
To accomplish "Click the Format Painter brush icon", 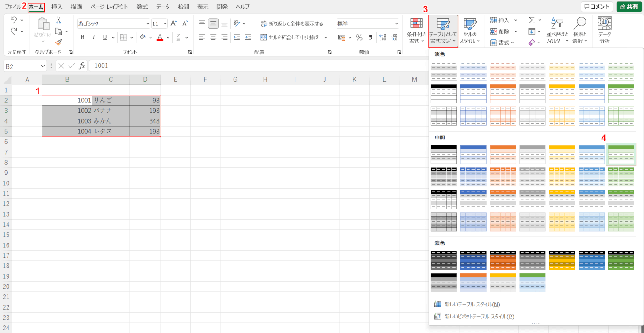I will (58, 43).
